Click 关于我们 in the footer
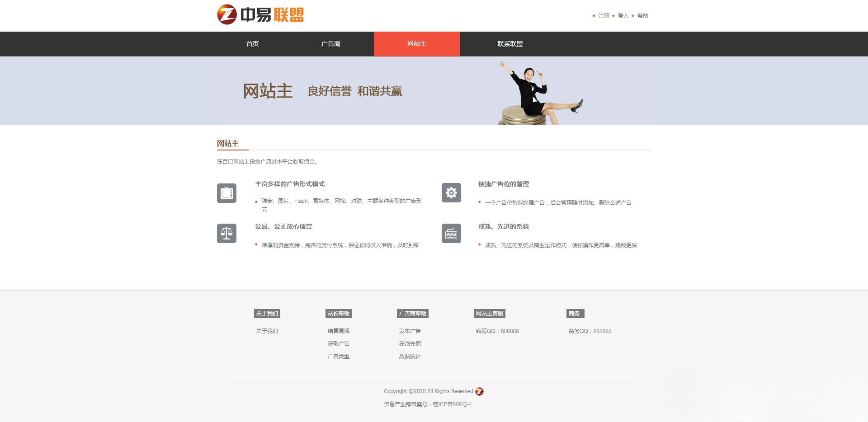The width and height of the screenshot is (868, 422). click(267, 331)
